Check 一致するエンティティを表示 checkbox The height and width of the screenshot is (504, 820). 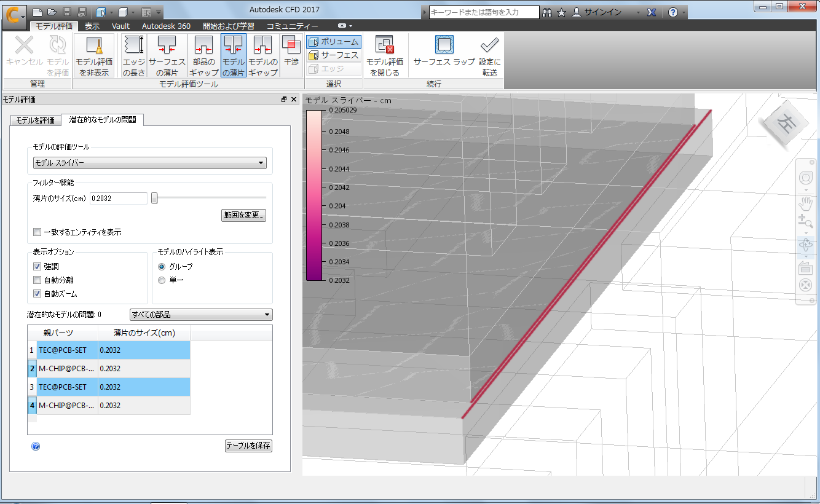pyautogui.click(x=37, y=232)
